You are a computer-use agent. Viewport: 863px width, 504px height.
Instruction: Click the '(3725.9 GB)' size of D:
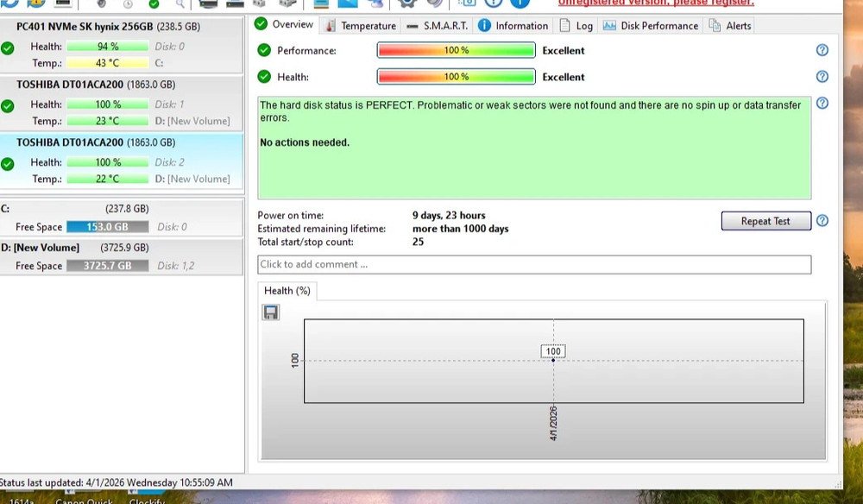tap(124, 248)
